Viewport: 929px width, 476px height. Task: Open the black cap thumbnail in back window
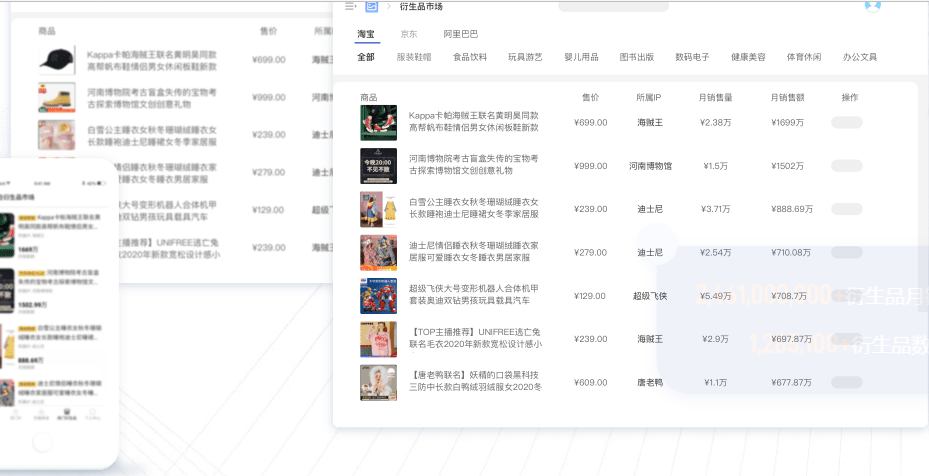(57, 59)
